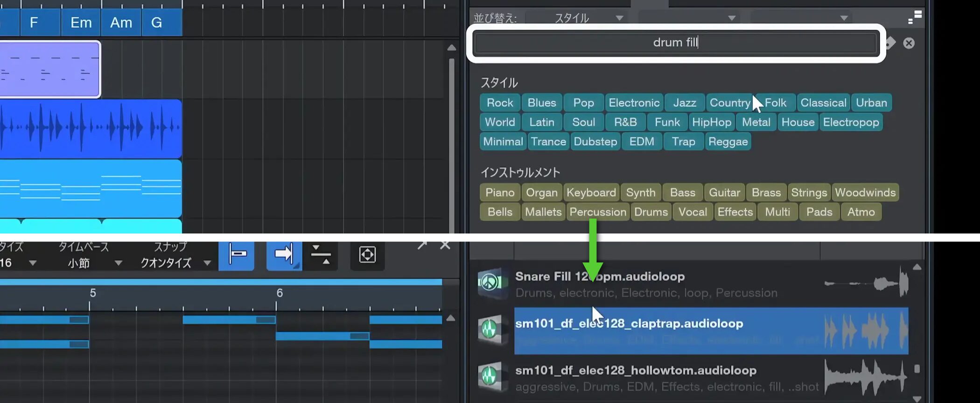Viewport: 980px width, 403px height.
Task: Toggle the autoscroll arrow button
Action: click(x=284, y=255)
